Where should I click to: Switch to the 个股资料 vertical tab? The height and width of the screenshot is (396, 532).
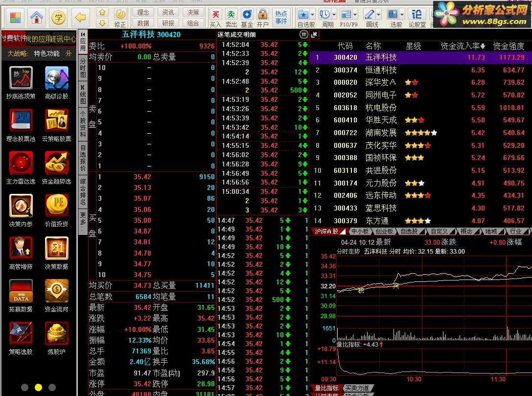tap(83, 123)
